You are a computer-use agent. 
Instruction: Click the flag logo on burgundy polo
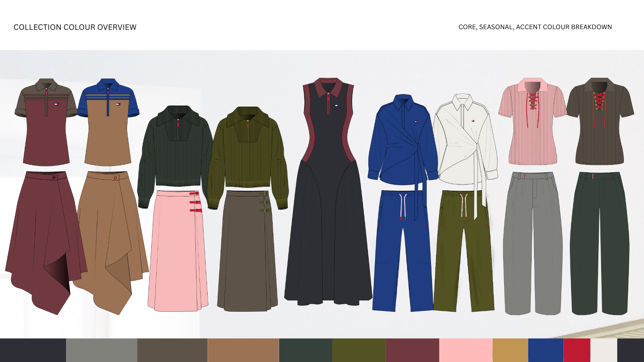[x=57, y=104]
